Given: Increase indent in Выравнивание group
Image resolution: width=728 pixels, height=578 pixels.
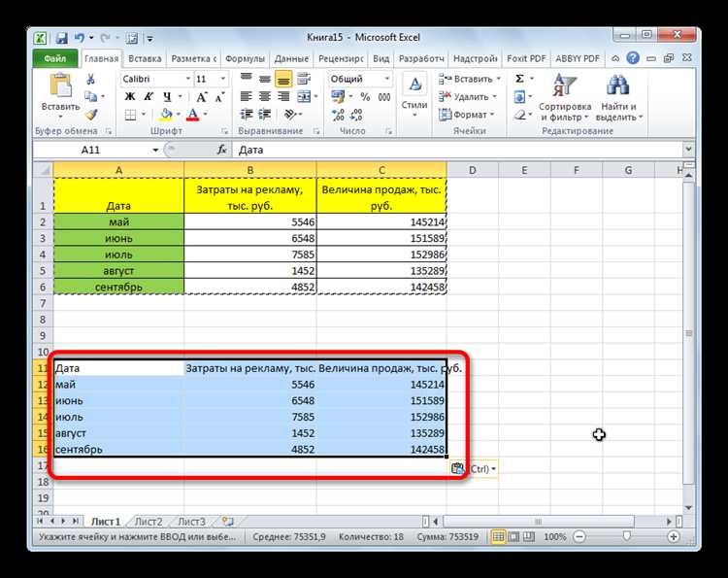Looking at the screenshot, I should pos(265,115).
